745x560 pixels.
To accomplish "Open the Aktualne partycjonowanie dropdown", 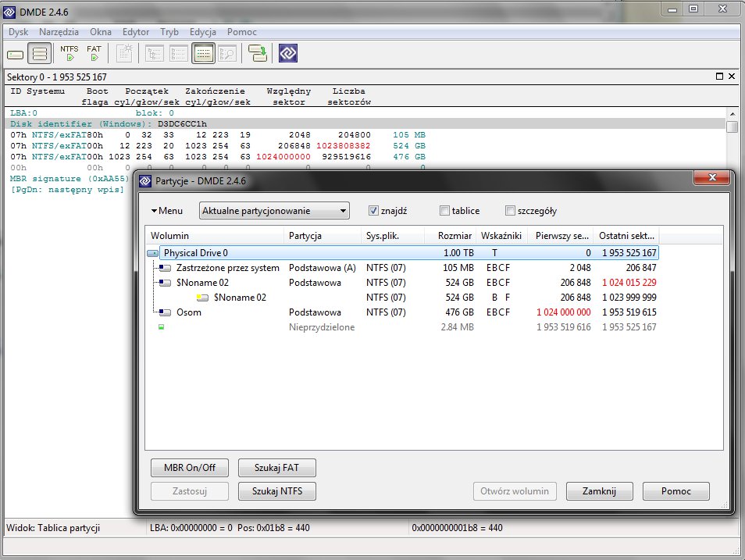I will 274,211.
